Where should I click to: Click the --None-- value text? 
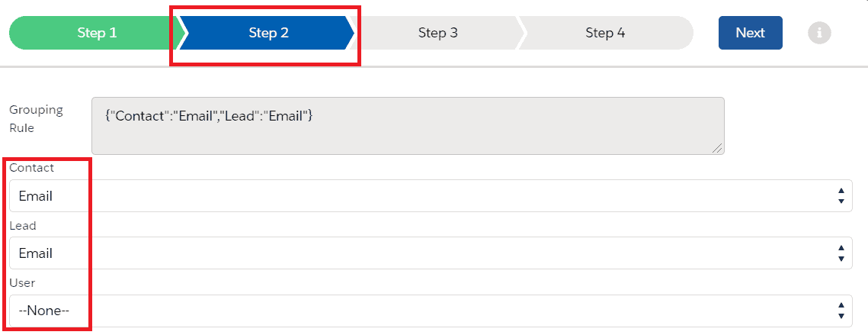[x=45, y=311]
